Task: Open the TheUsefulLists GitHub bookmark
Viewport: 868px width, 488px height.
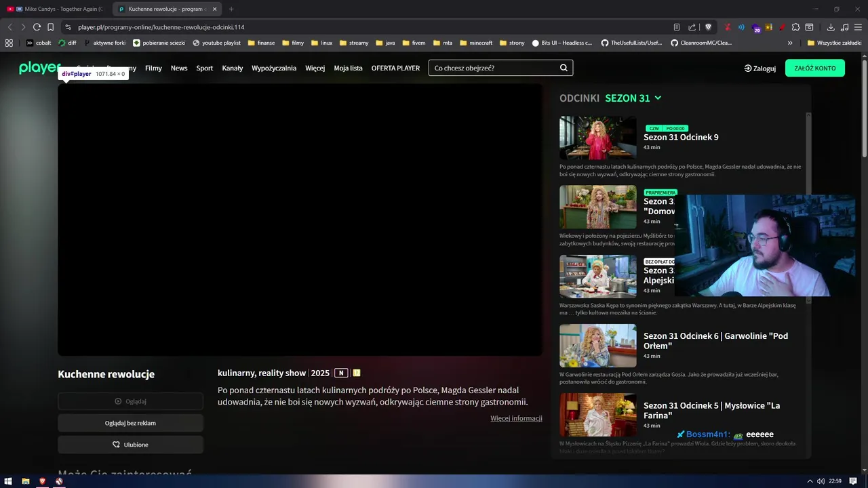Action: tap(632, 43)
